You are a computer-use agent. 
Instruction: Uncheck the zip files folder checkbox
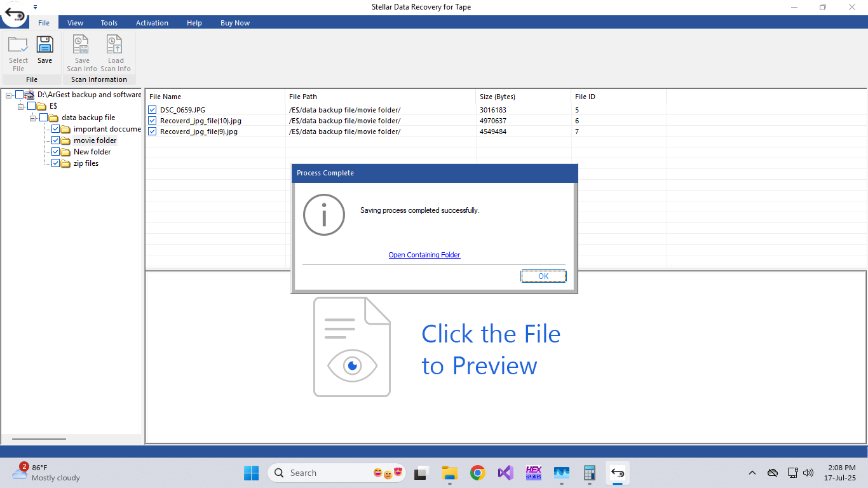(x=56, y=163)
